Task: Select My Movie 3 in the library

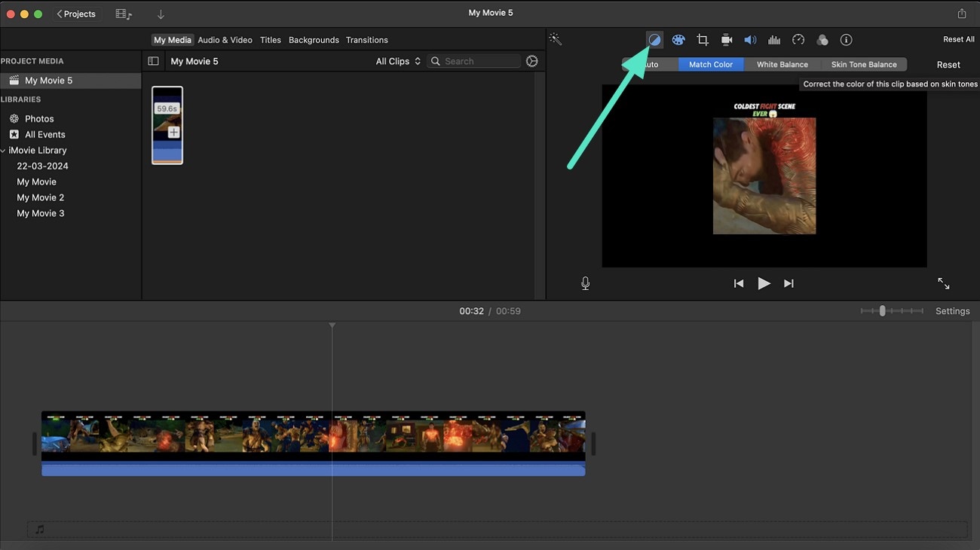Action: (x=41, y=213)
